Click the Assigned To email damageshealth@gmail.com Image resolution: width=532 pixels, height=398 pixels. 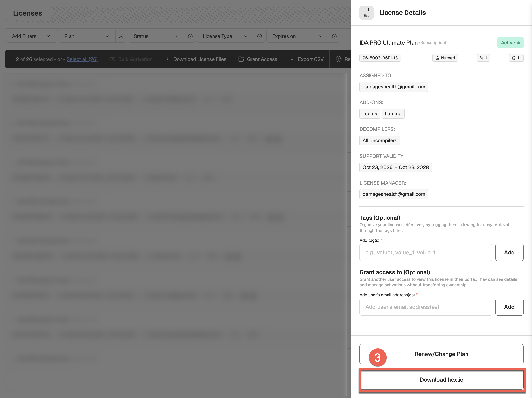point(394,87)
